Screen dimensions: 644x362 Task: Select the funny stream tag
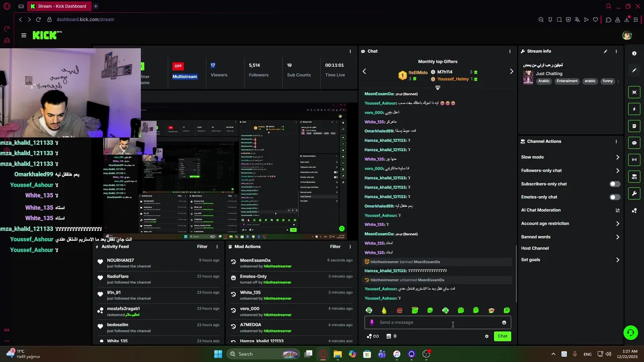coord(608,81)
